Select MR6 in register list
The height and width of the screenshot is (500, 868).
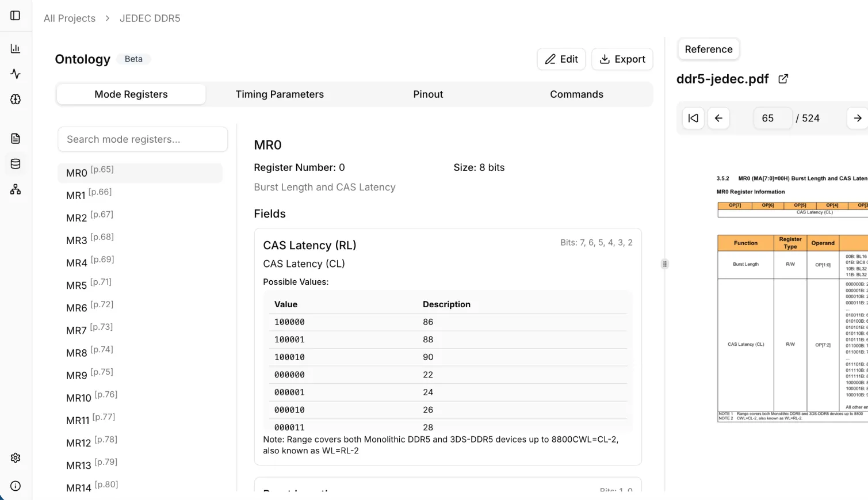(x=140, y=307)
